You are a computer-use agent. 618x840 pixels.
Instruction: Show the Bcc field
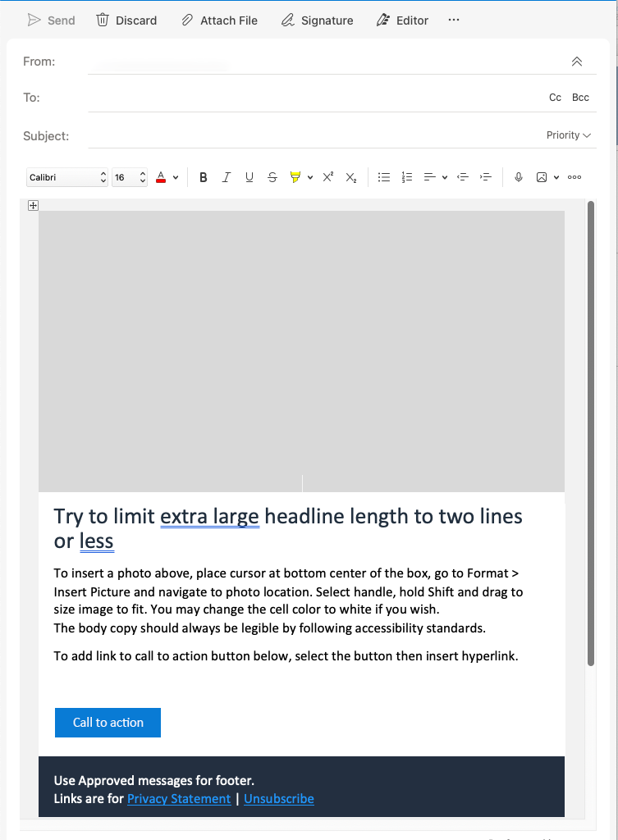tap(580, 98)
